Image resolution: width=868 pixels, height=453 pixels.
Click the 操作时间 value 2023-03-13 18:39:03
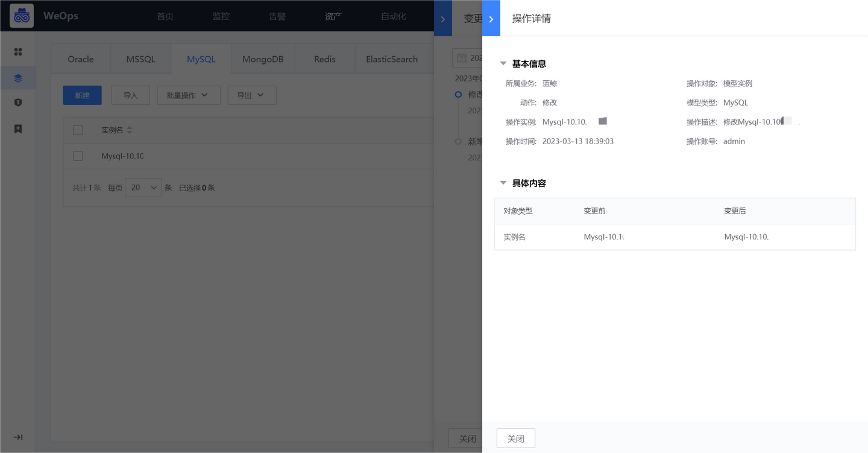[x=578, y=141]
